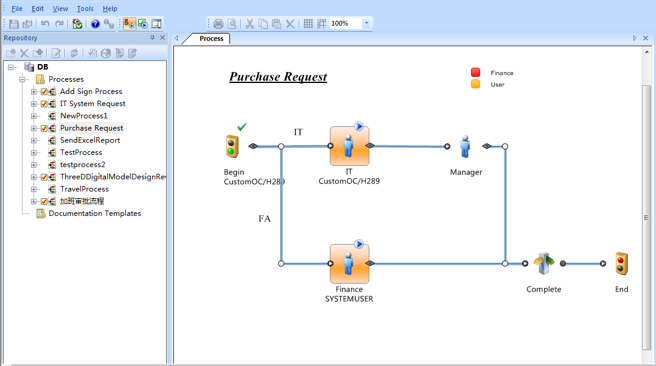The height and width of the screenshot is (366, 656).
Task: Click the connection icon beside the help icon
Action: [x=109, y=24]
